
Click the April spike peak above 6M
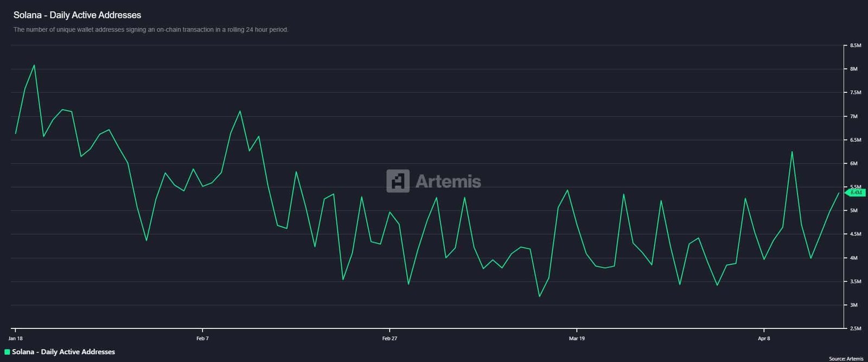click(792, 151)
